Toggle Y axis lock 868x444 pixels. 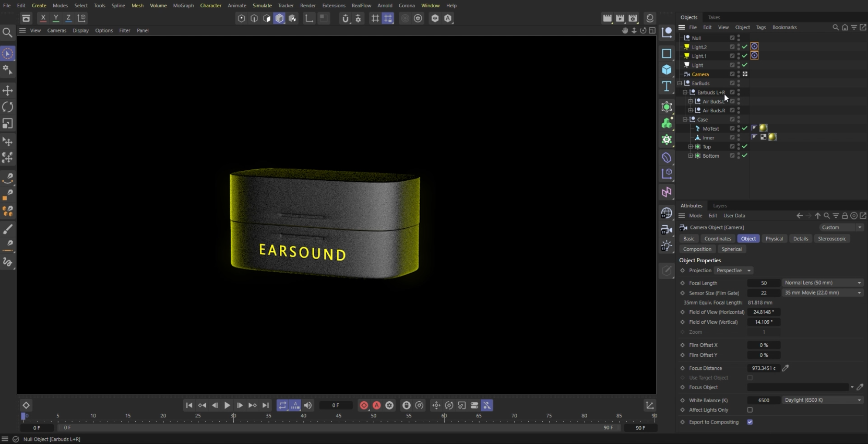(x=56, y=18)
